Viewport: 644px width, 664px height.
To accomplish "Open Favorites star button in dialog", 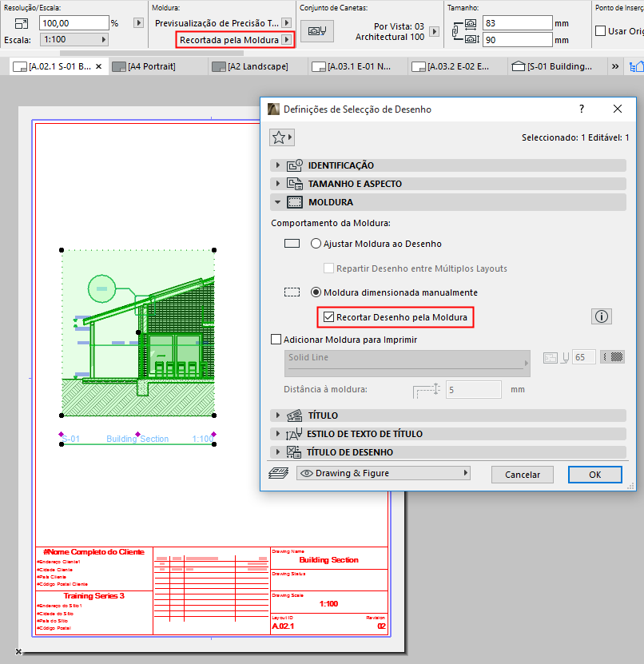I will pyautogui.click(x=282, y=137).
